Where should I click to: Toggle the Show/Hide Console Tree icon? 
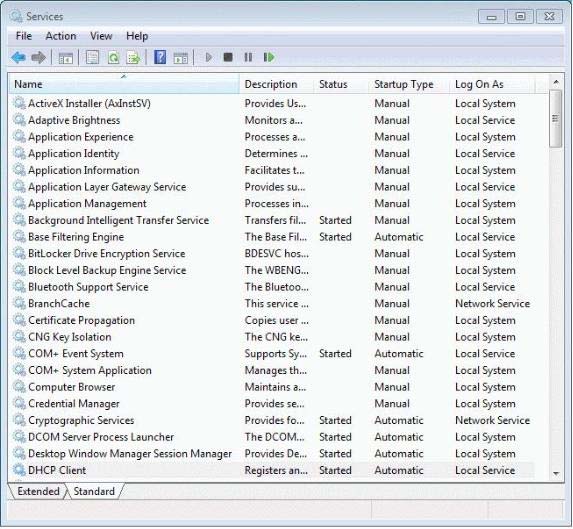[x=66, y=58]
